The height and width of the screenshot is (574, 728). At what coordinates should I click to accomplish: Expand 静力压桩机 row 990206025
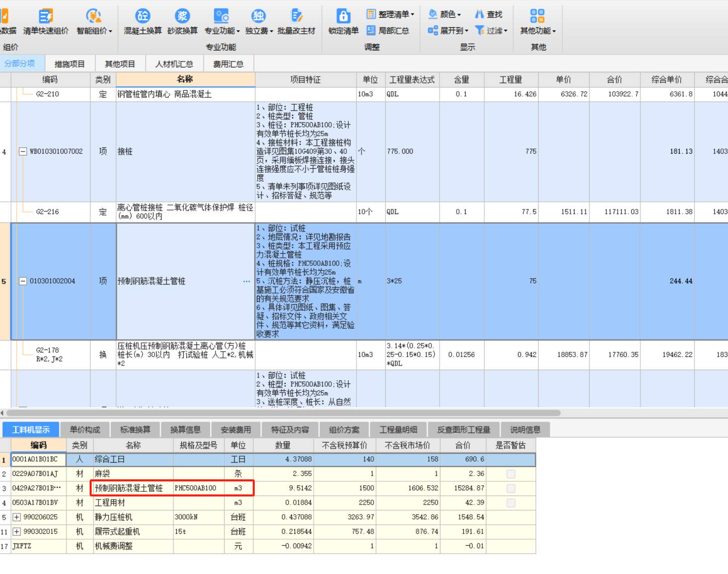coord(17,517)
